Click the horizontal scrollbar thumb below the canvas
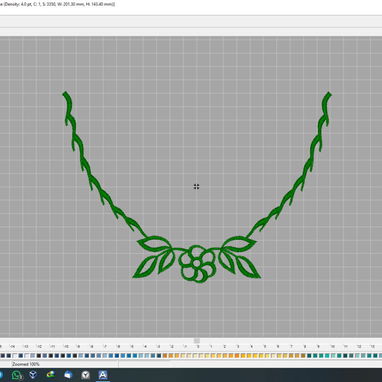Image resolution: width=382 pixels, height=382 pixels. point(197,340)
